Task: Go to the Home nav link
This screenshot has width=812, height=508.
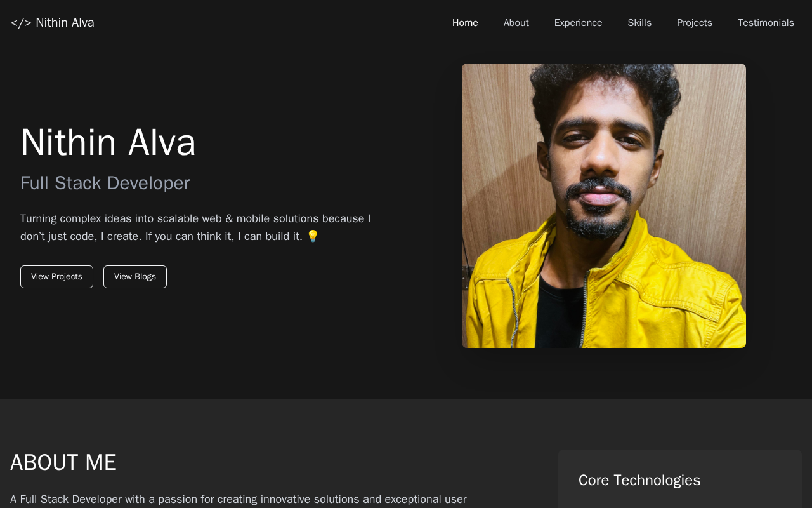Action: click(x=465, y=23)
